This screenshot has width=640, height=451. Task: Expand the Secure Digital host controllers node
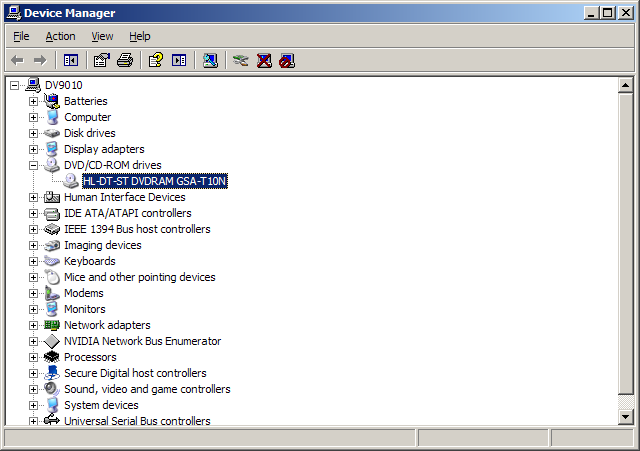coord(33,373)
